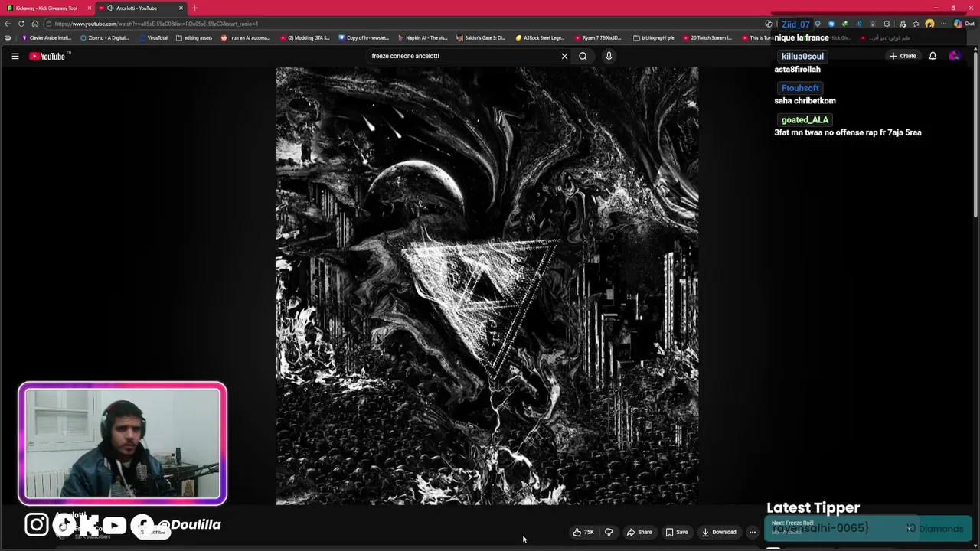Like the video with 75K likes
The height and width of the screenshot is (551, 980).
coord(583,532)
